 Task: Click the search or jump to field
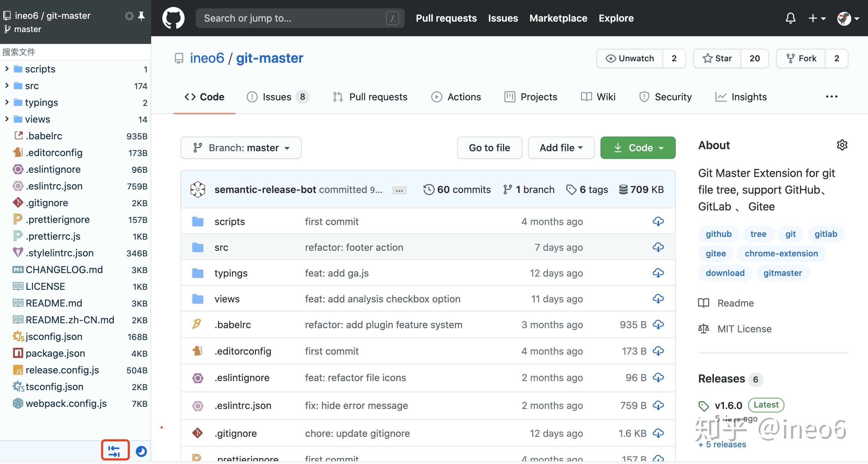click(300, 18)
